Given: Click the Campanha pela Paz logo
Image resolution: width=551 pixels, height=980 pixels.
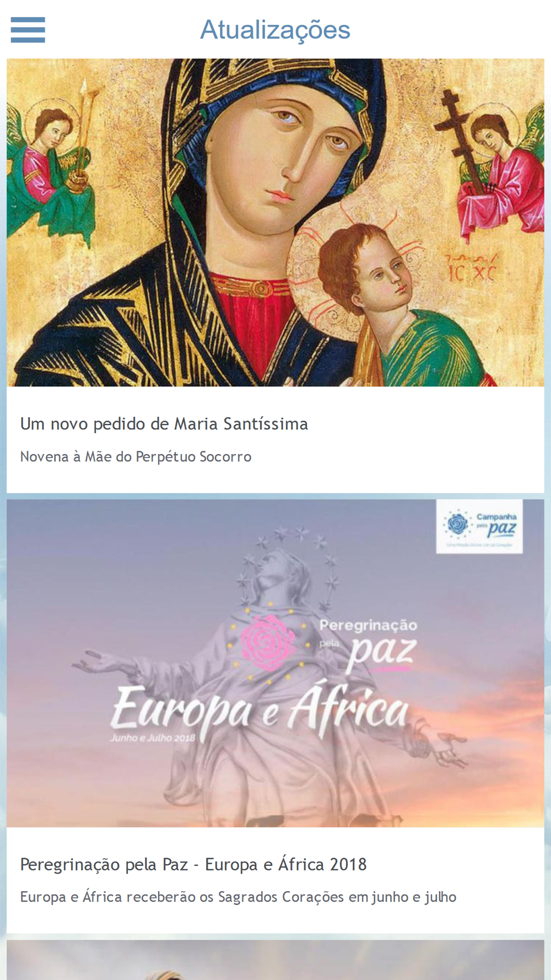Looking at the screenshot, I should [x=479, y=526].
